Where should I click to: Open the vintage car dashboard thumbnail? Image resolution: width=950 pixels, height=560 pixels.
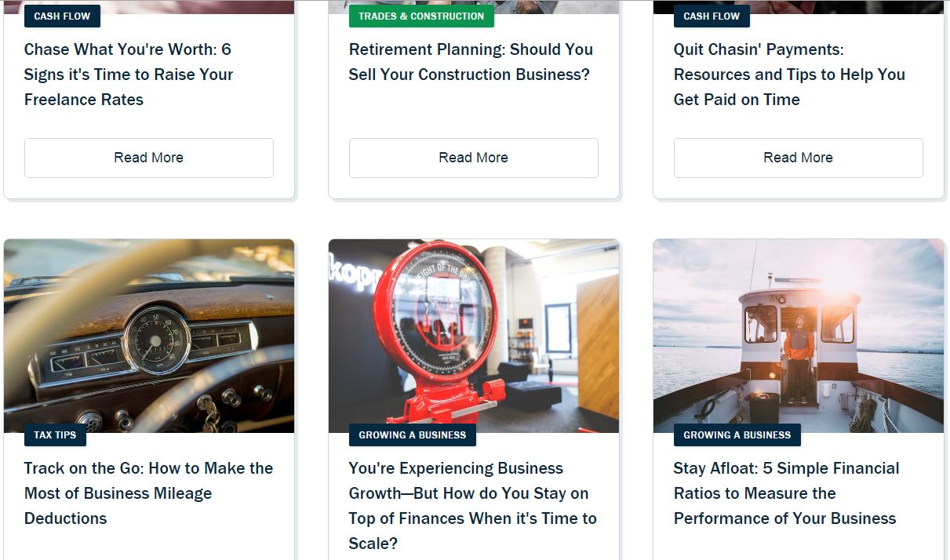[149, 336]
